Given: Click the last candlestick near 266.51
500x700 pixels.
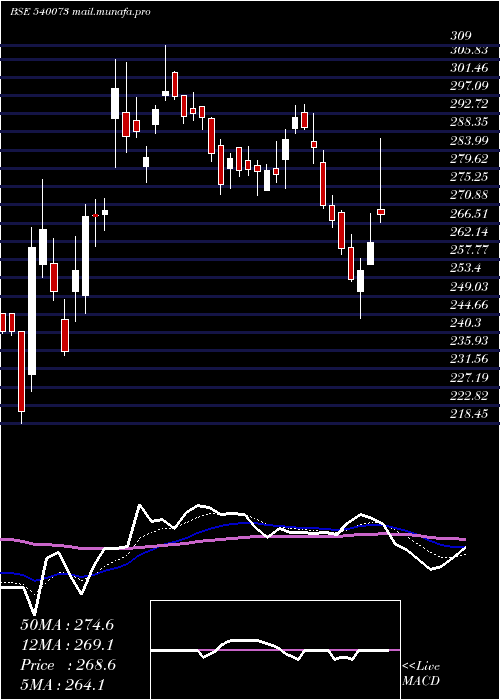Looking at the screenshot, I should (381, 212).
